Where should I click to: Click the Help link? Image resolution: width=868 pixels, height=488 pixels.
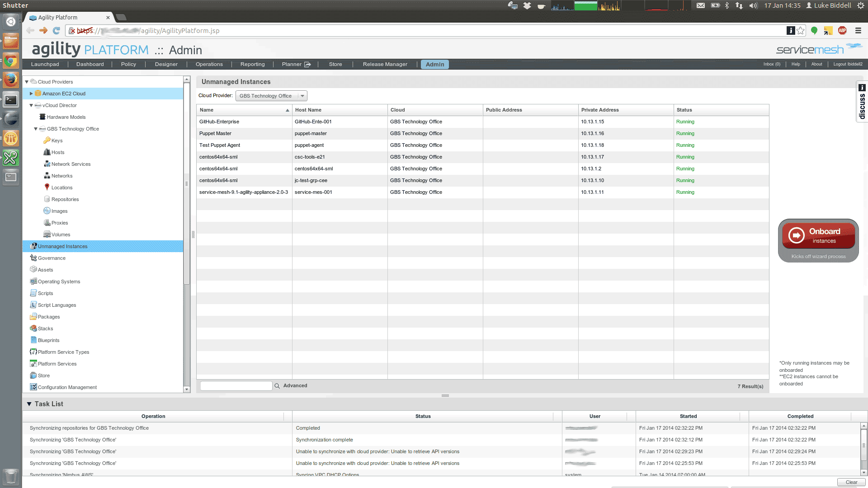tap(796, 64)
